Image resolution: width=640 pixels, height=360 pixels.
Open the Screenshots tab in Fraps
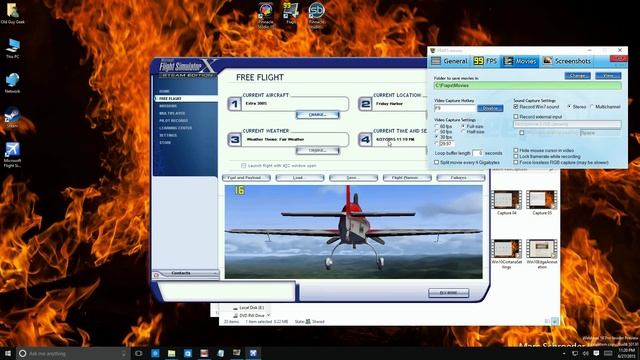point(567,61)
